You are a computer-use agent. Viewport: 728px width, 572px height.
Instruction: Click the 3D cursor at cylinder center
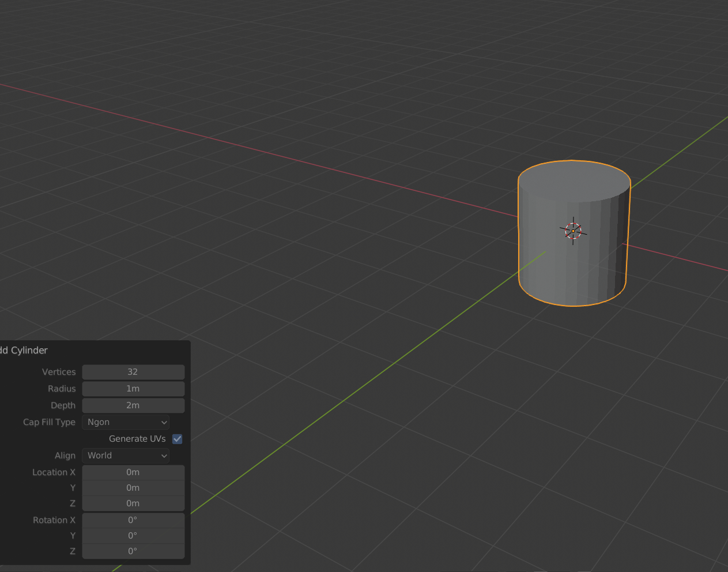573,231
